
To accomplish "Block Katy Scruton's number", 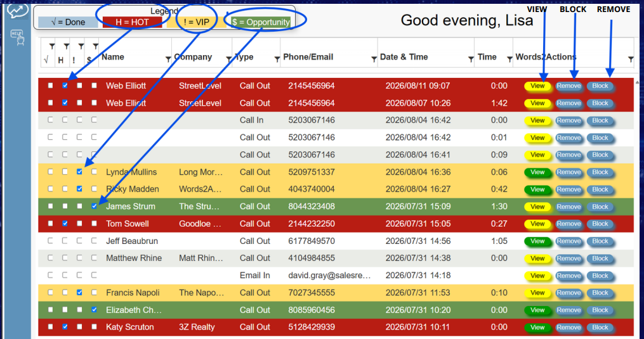I will (x=600, y=327).
